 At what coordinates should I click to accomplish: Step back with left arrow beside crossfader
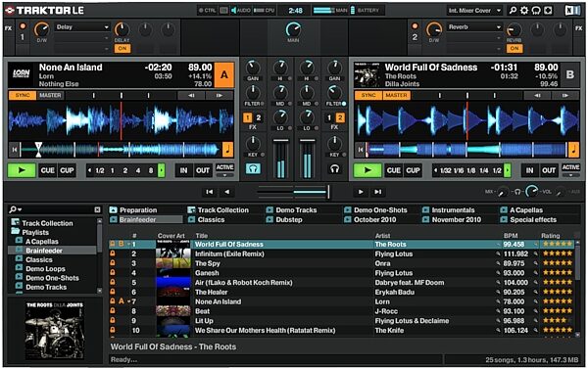[227, 192]
